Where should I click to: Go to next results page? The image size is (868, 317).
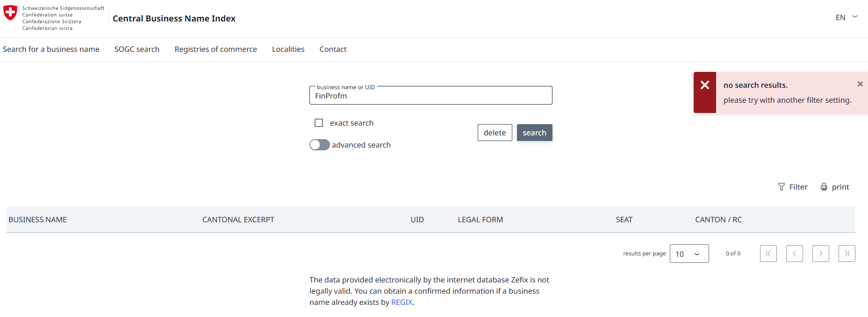820,254
